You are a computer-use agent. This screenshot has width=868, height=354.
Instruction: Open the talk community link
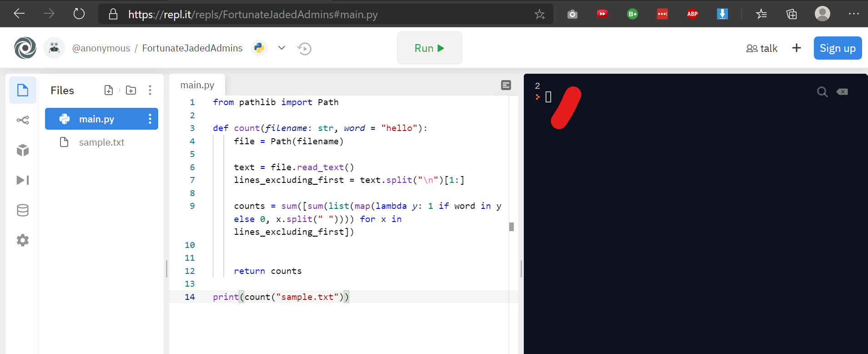(762, 48)
